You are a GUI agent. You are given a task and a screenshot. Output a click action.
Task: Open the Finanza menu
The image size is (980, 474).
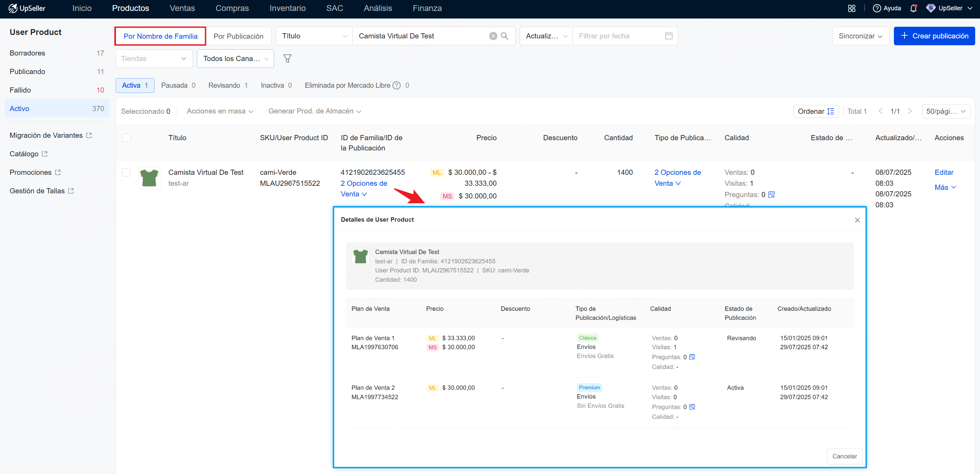tap(427, 8)
